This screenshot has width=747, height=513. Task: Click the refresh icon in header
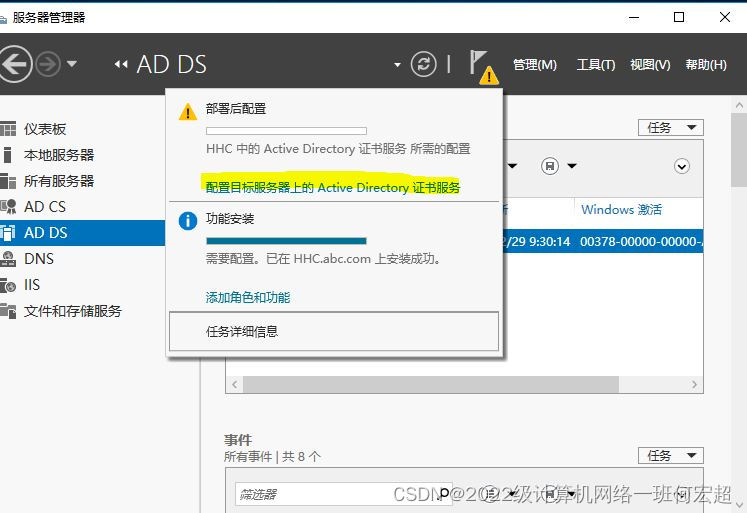[x=424, y=64]
